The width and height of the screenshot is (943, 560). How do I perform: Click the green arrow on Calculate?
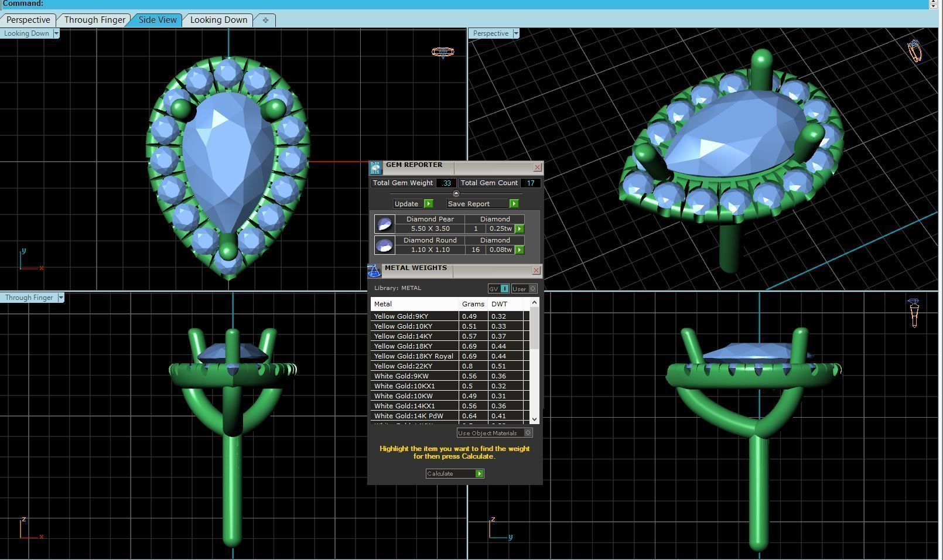(480, 473)
